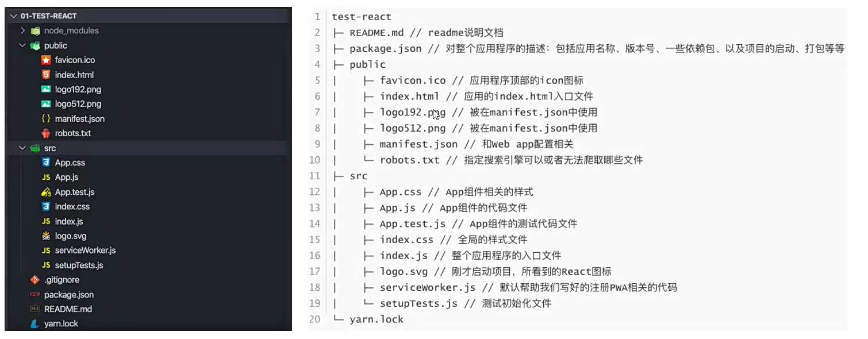Click the image icon for logo192.png
Viewport: 868px width, 339px height.
pyautogui.click(x=46, y=90)
